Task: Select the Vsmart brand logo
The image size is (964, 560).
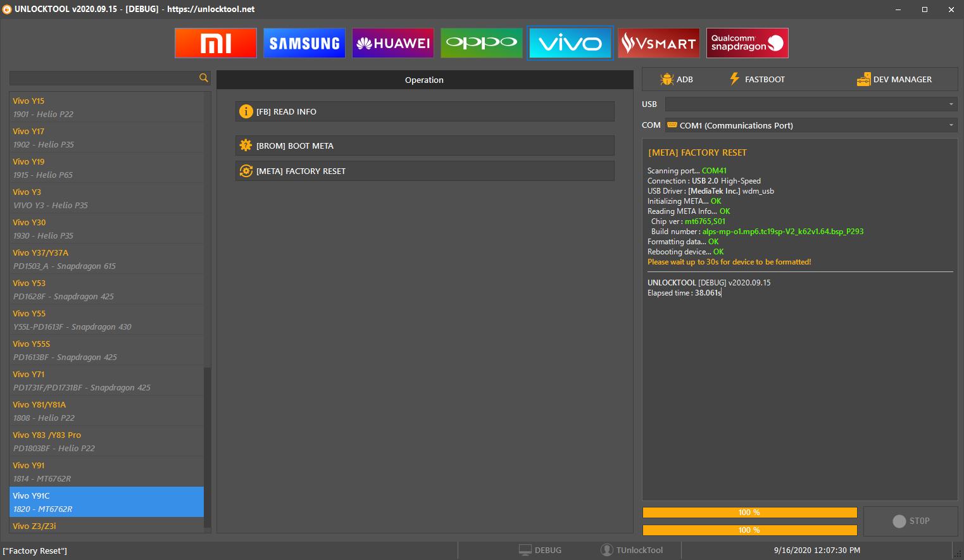Action: pyautogui.click(x=659, y=43)
